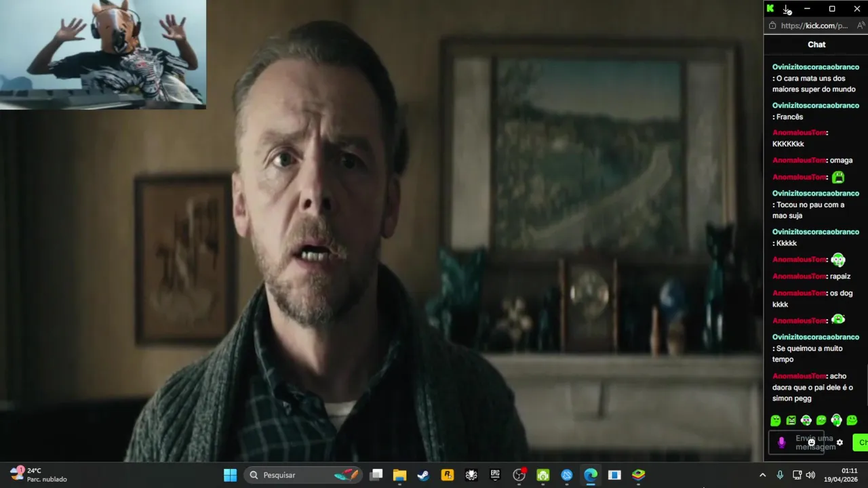
Task: Switch to Microsoft Edge in taskbar
Action: (591, 475)
